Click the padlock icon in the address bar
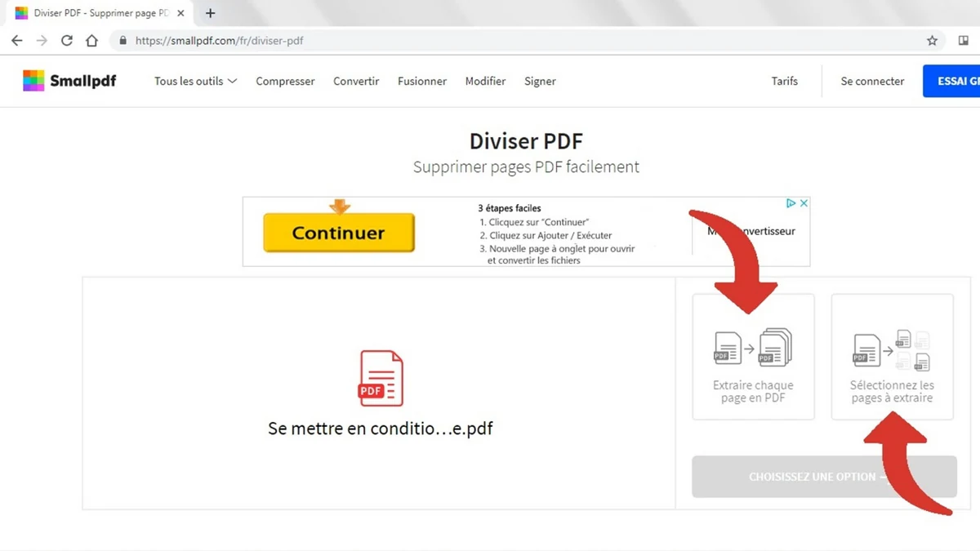Image resolution: width=980 pixels, height=551 pixels. 122,39
